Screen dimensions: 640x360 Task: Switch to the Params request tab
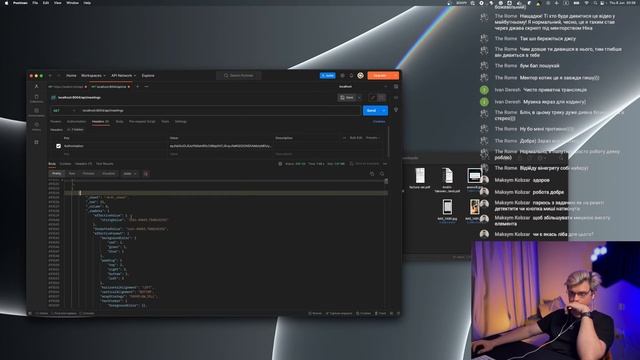[x=56, y=122]
